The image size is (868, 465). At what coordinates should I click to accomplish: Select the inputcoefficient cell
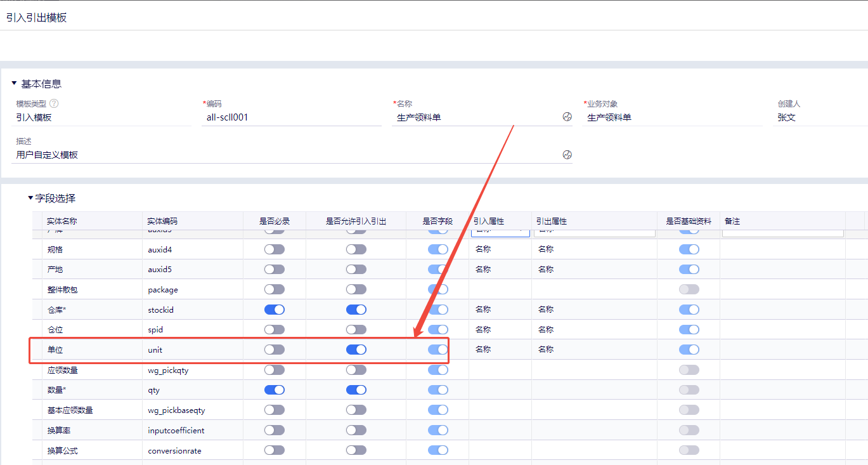(x=193, y=430)
